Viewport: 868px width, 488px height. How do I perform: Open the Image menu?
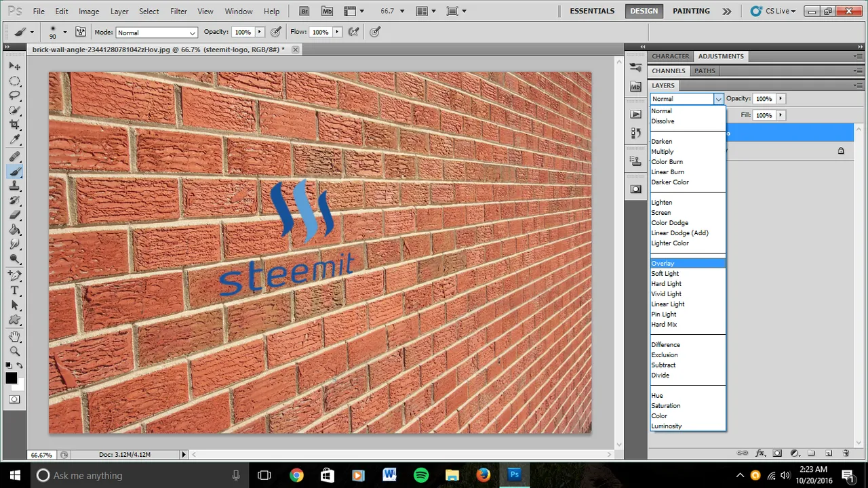click(x=89, y=12)
